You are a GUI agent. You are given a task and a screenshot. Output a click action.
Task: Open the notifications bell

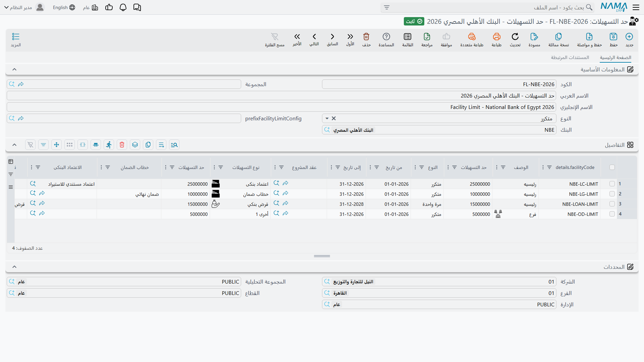point(123,7)
